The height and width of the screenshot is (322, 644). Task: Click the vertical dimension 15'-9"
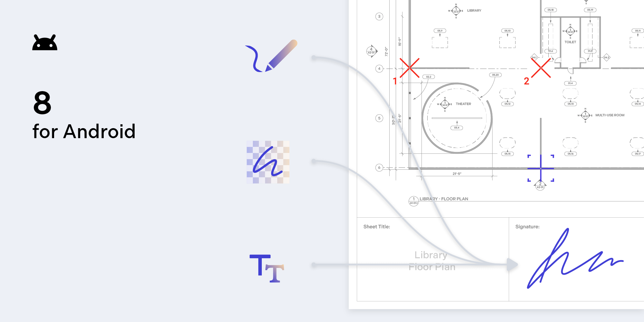400,42
